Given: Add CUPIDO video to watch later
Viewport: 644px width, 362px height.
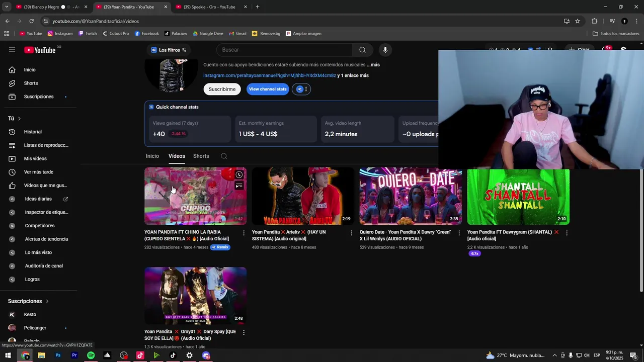Looking at the screenshot, I should pyautogui.click(x=239, y=175).
